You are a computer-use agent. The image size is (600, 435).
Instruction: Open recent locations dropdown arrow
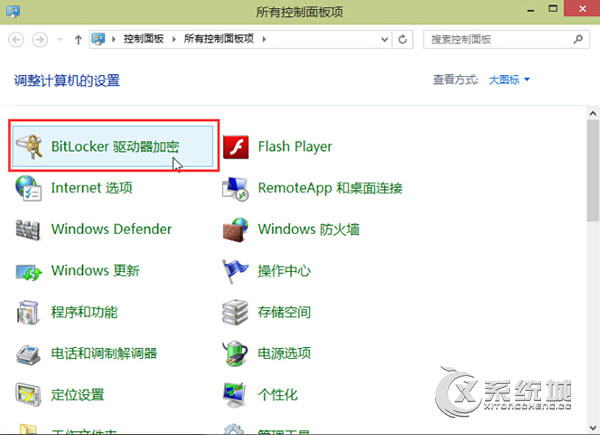tap(60, 39)
